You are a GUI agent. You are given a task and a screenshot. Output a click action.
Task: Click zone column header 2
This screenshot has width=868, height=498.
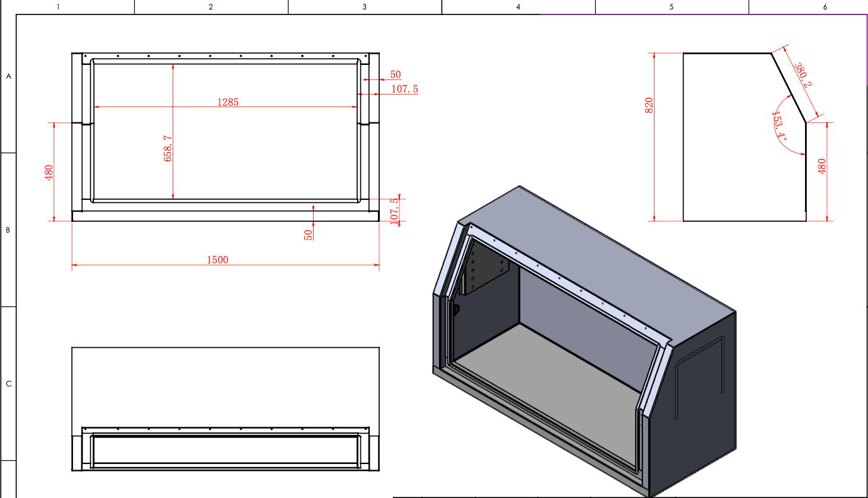(x=211, y=7)
